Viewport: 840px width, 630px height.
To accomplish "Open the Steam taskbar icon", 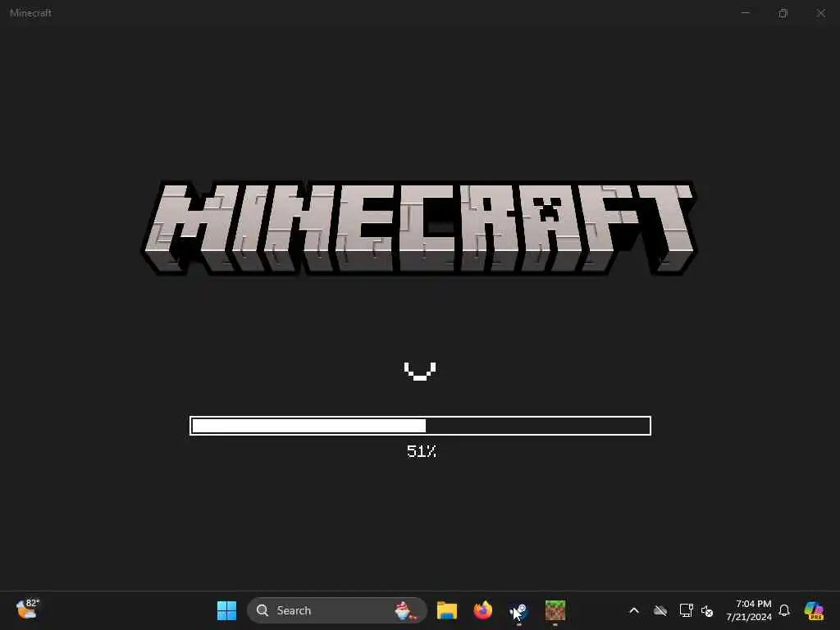I will point(519,610).
